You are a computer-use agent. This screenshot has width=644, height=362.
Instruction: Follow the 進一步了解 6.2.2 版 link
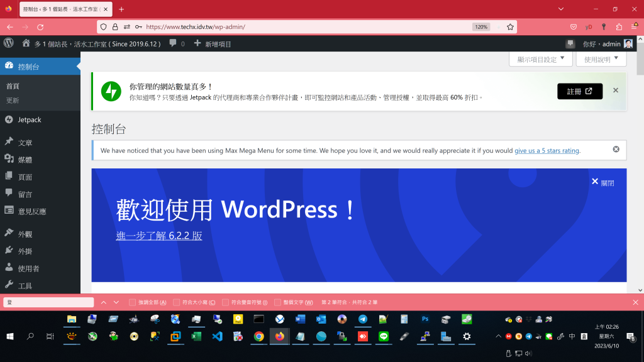[x=159, y=236]
